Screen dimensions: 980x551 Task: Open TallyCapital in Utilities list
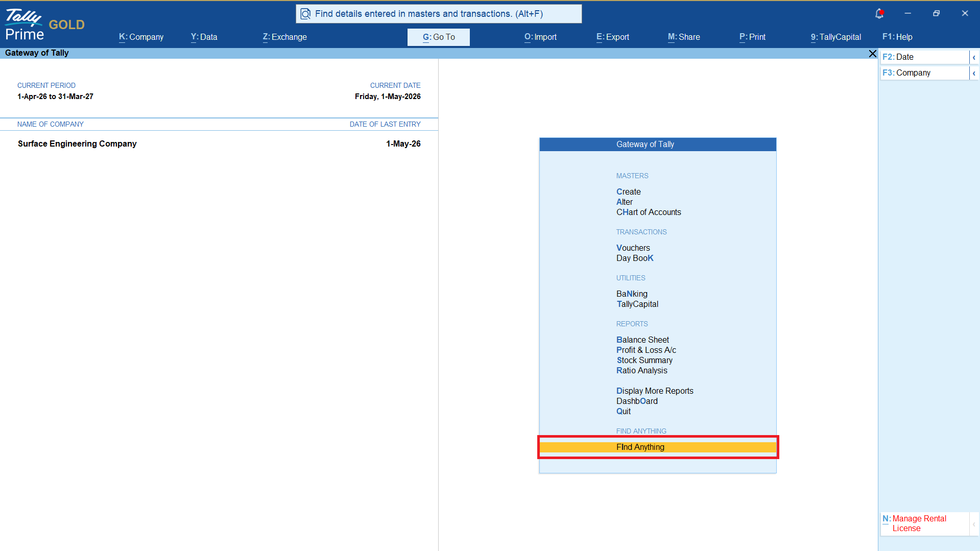click(x=637, y=304)
